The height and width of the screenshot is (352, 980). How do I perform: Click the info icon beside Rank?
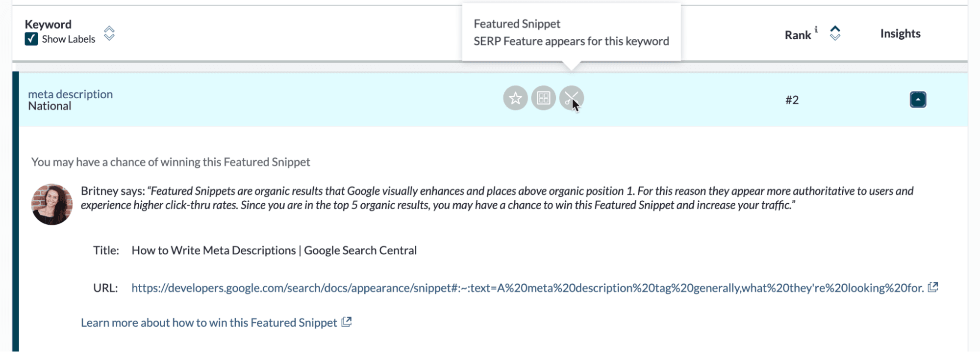816,29
